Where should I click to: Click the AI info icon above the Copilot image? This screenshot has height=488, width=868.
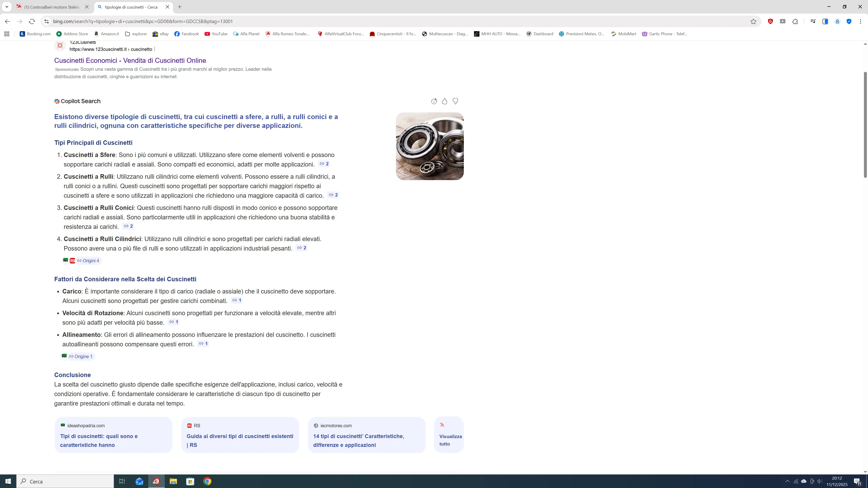[x=434, y=101]
